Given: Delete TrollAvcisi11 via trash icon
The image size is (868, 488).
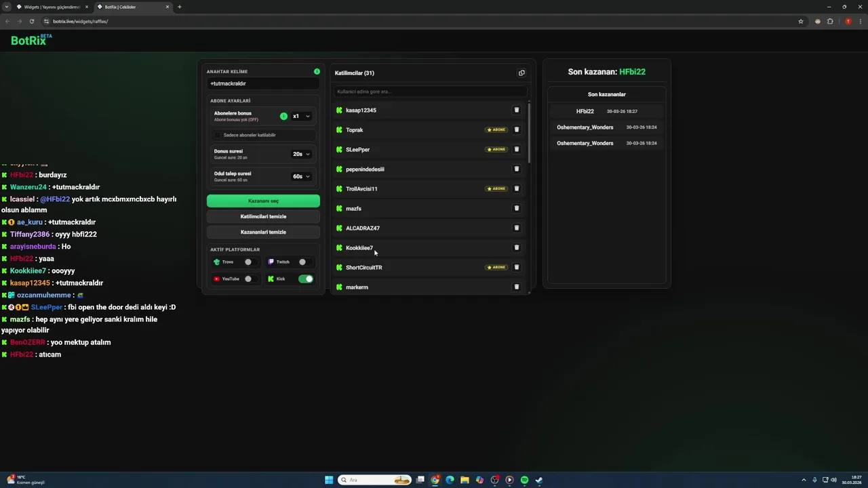Looking at the screenshot, I should [x=516, y=188].
